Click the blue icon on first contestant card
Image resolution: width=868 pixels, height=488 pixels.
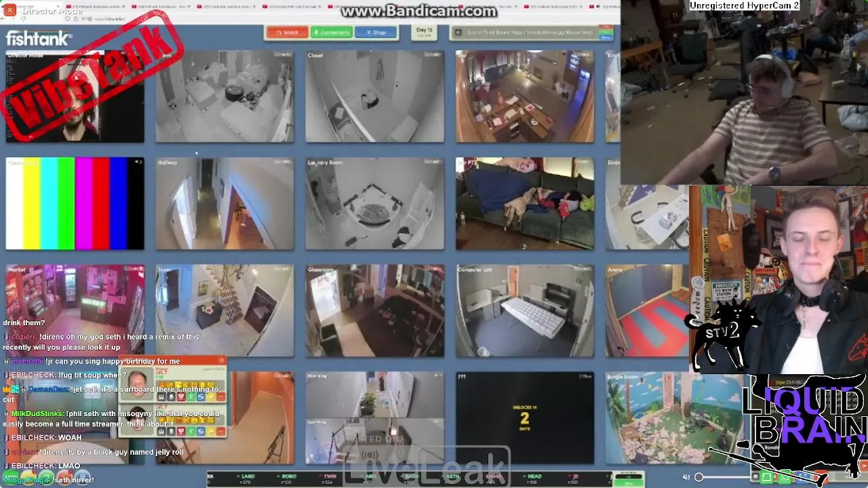point(201,397)
